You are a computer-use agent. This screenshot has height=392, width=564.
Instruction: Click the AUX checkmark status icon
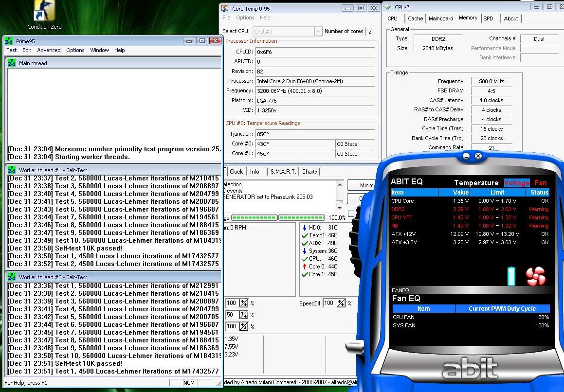click(x=304, y=243)
